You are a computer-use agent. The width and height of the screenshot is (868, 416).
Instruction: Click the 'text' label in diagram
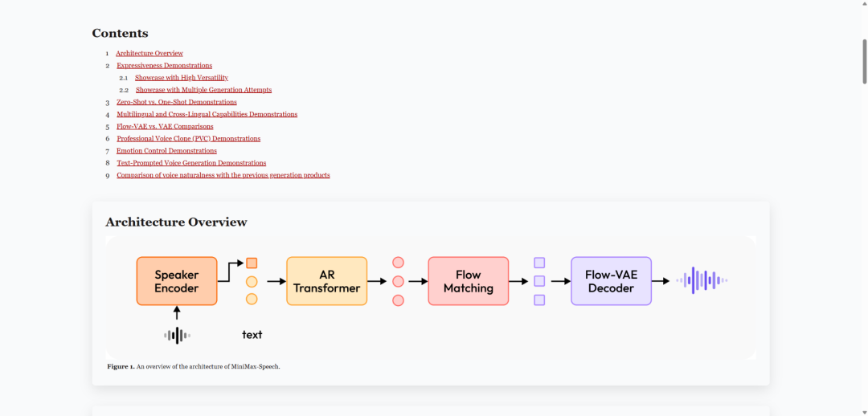[252, 335]
